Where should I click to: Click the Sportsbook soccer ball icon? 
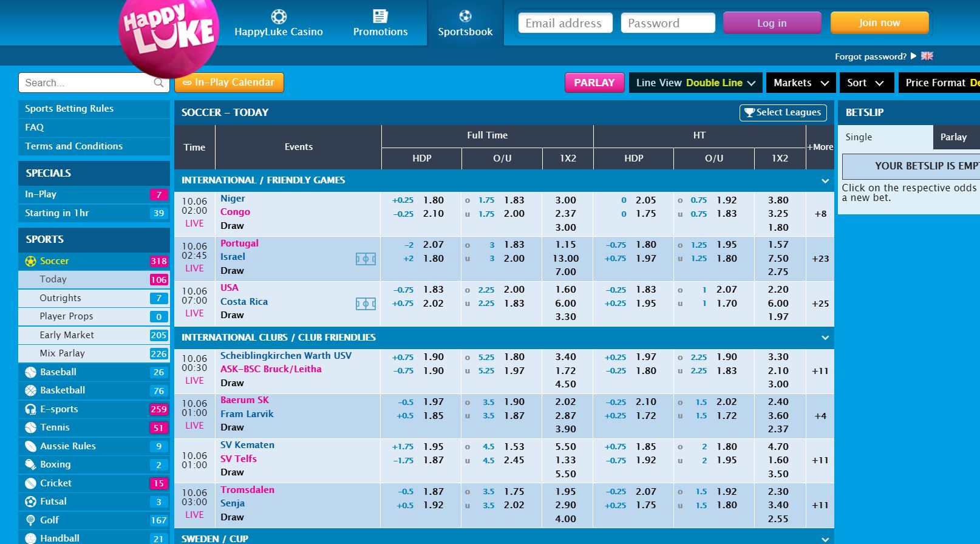coord(465,16)
